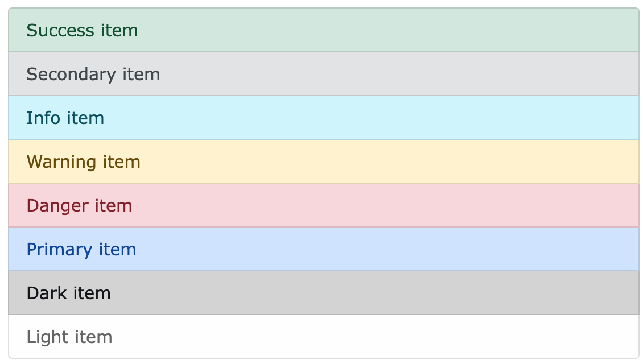Click the teal Info item label
This screenshot has width=643, height=364.
(64, 118)
